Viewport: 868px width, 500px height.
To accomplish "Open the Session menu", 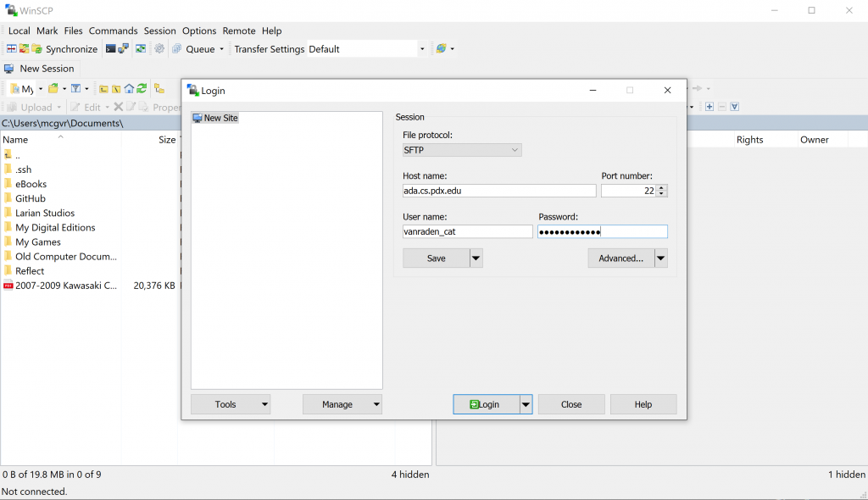I will pos(159,31).
